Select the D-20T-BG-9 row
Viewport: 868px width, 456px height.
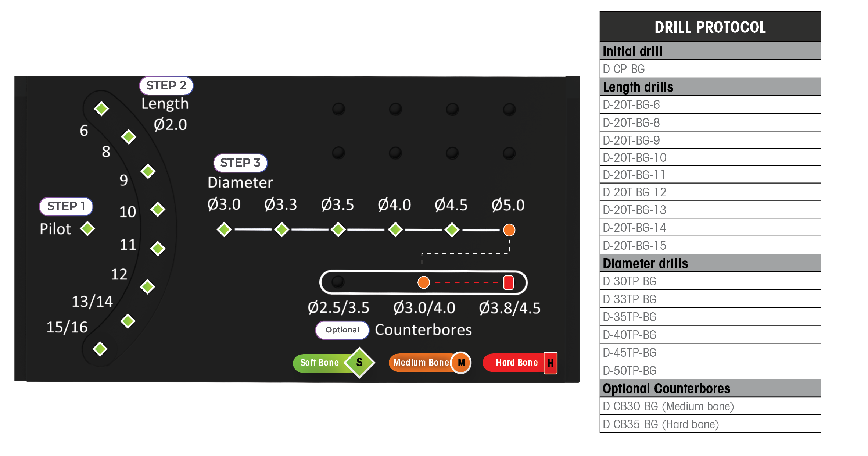pyautogui.click(x=710, y=140)
